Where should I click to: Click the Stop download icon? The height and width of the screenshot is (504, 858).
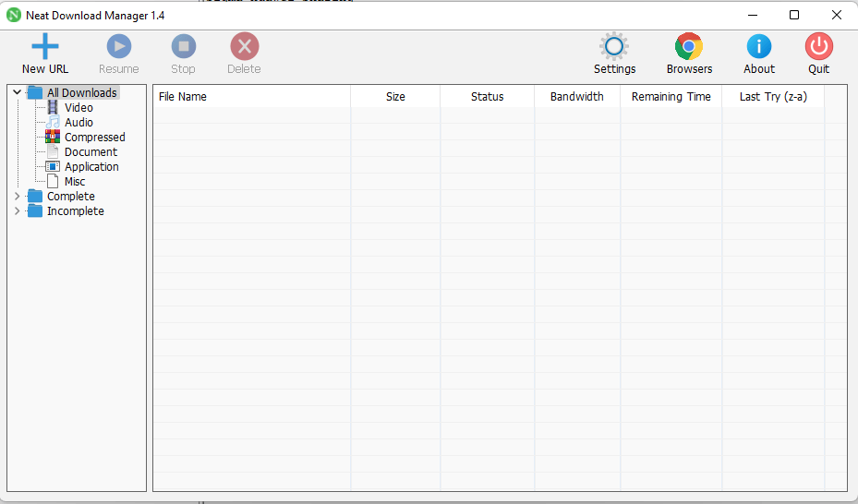click(183, 46)
